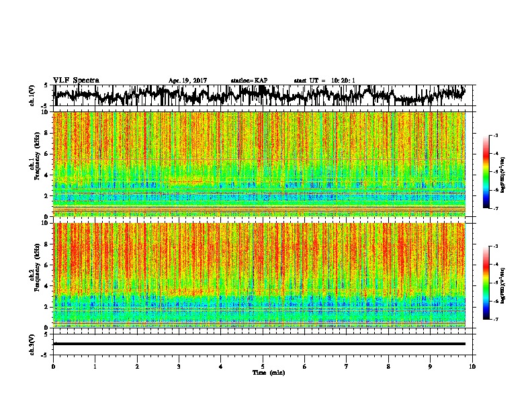Click the "station=KAP" header label
Viewport: 532px width, 411px height.
pyautogui.click(x=249, y=81)
